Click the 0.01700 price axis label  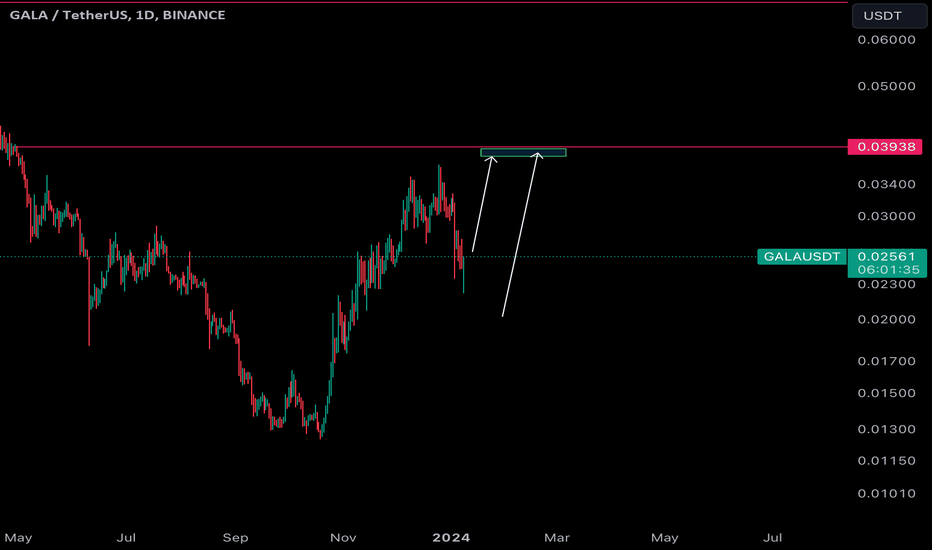(886, 362)
